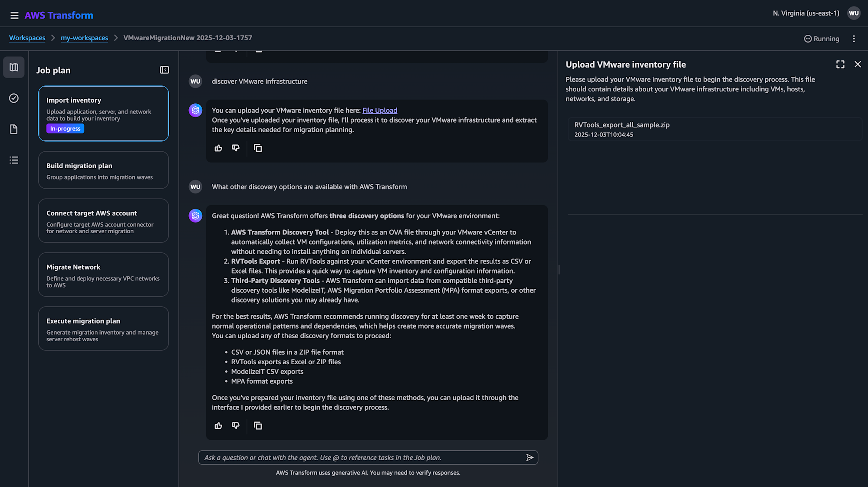Click the File Upload link
868x487 pixels.
380,111
